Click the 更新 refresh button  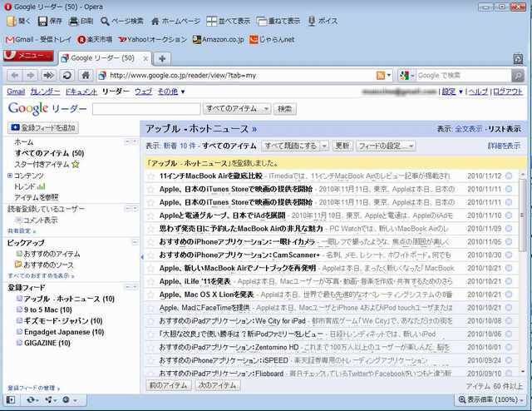coord(342,146)
